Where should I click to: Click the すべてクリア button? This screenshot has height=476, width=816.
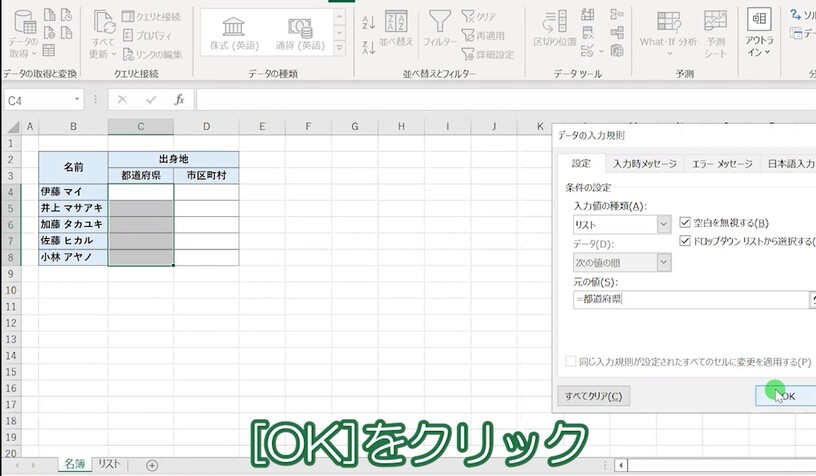(x=593, y=396)
